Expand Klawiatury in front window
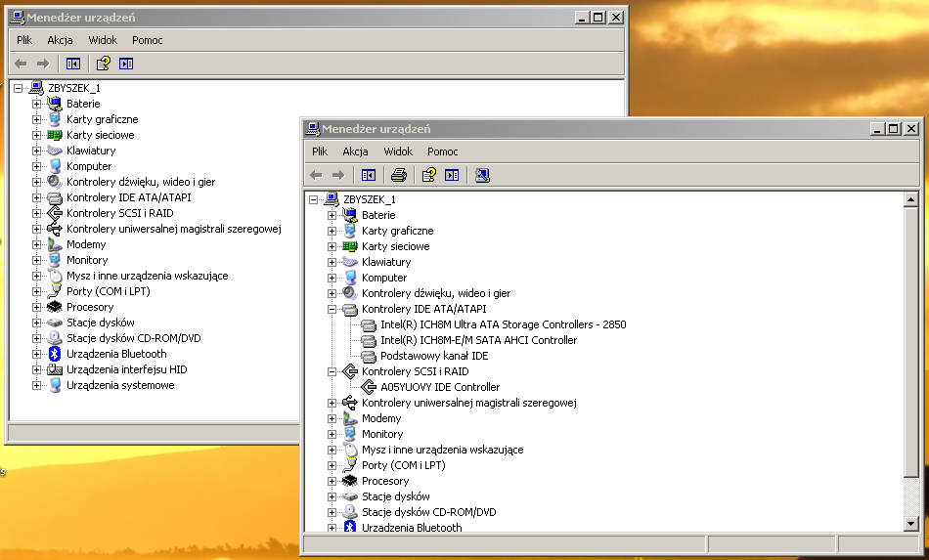The height and width of the screenshot is (560, 929). coord(332,262)
